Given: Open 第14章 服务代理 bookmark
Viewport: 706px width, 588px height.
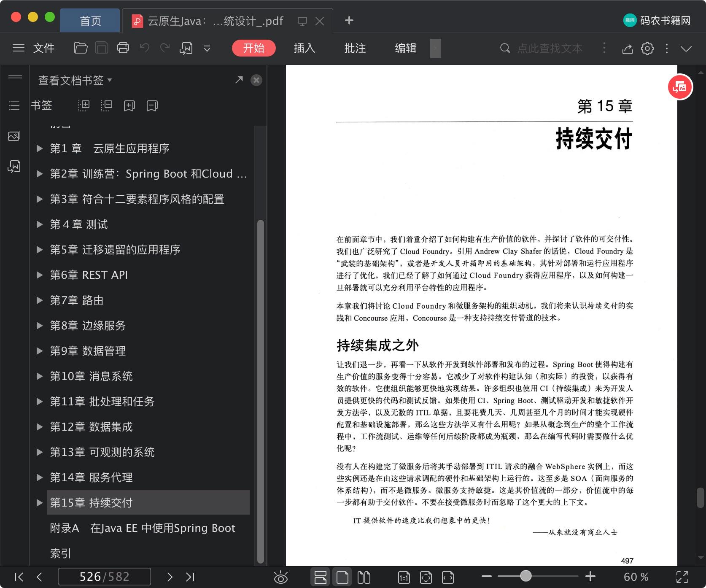Looking at the screenshot, I should click(x=92, y=477).
